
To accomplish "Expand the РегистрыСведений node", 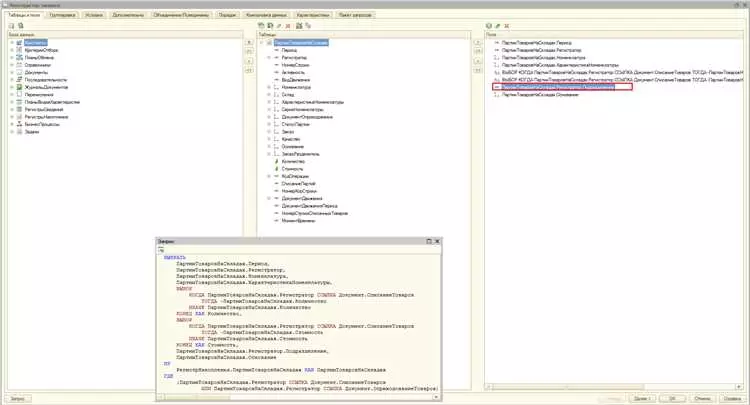I will click(12, 109).
